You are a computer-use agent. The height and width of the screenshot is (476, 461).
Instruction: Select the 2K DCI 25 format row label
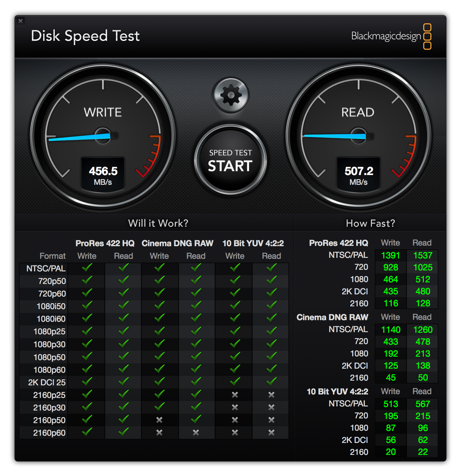pyautogui.click(x=47, y=382)
